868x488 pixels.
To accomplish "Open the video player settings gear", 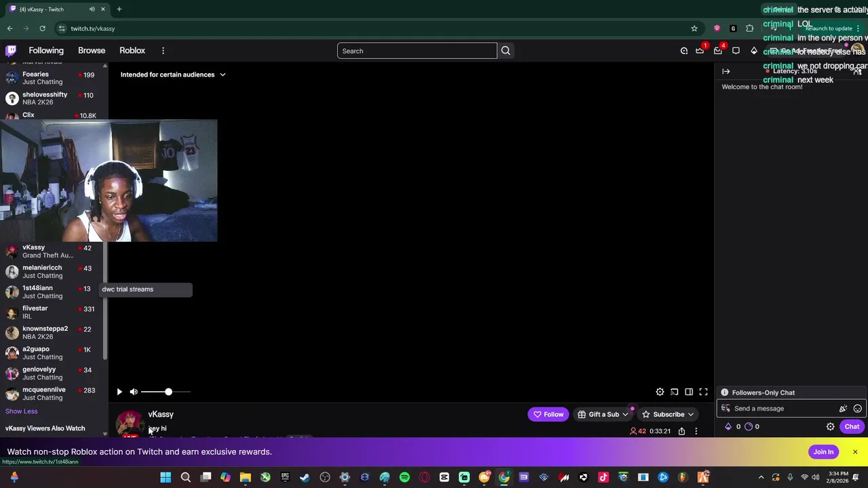I will [x=660, y=392].
